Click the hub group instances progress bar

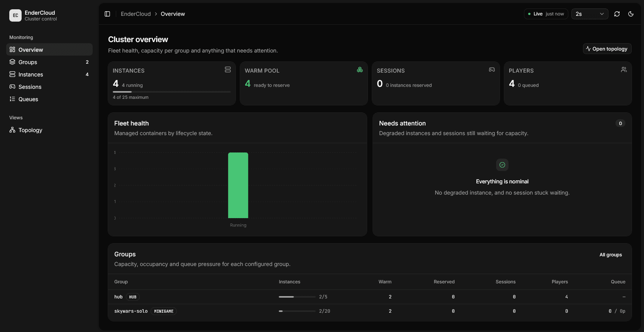point(297,297)
